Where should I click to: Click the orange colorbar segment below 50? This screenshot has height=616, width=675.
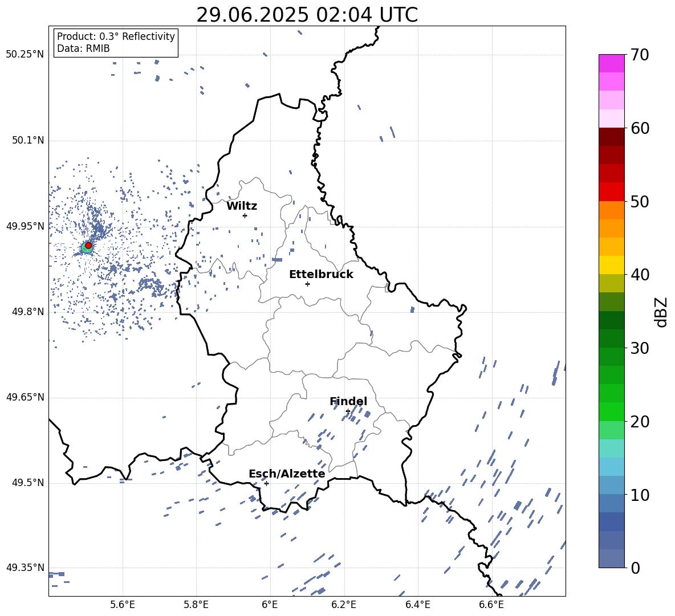click(611, 210)
